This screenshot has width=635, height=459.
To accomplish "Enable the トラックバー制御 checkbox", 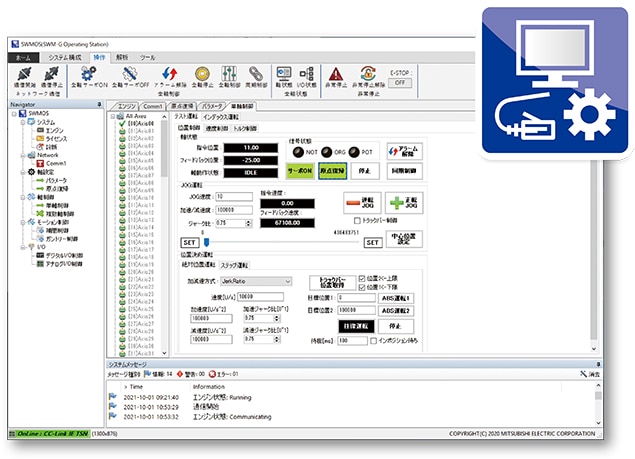I will tap(357, 220).
